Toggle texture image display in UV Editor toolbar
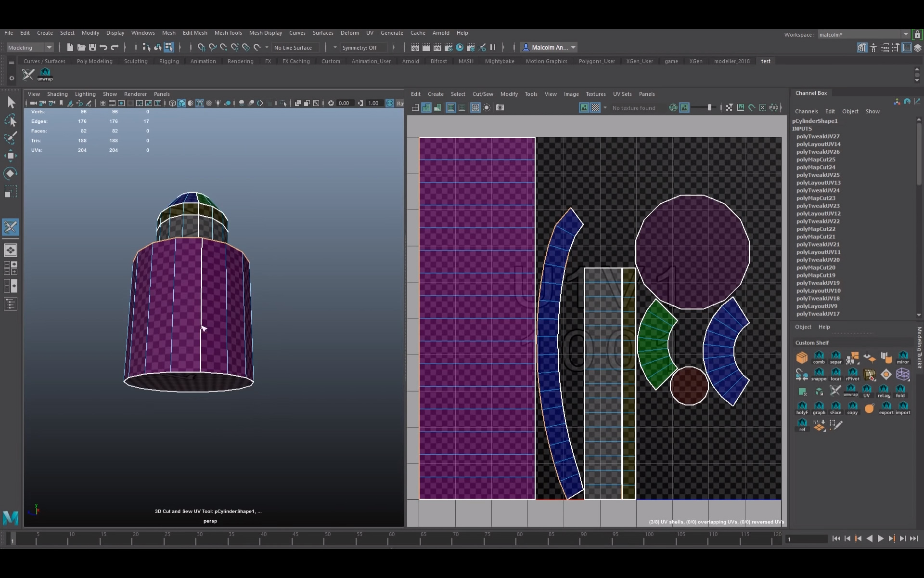This screenshot has height=578, width=924. pyautogui.click(x=584, y=107)
